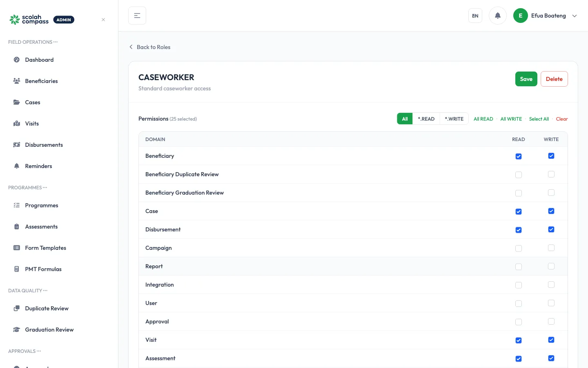The height and width of the screenshot is (368, 588).
Task: Click the Assessments clipboard icon
Action: [x=17, y=227]
